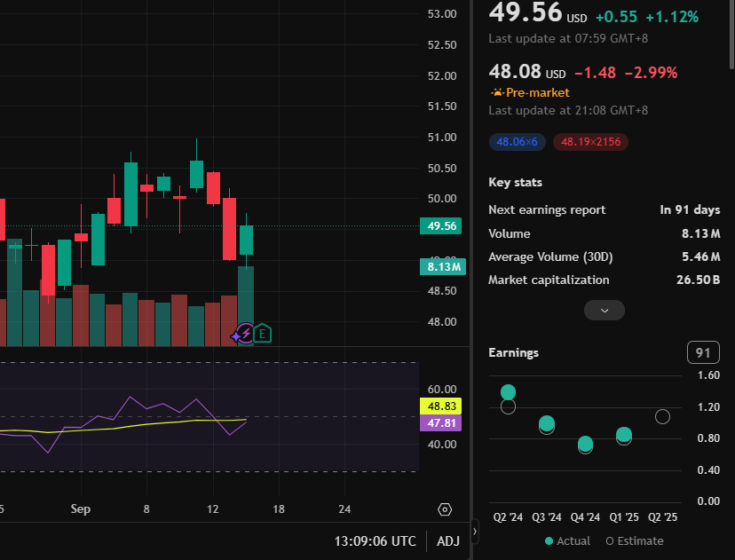This screenshot has width=735, height=560.
Task: Select the Q2 '25 earnings period label
Action: tap(662, 517)
